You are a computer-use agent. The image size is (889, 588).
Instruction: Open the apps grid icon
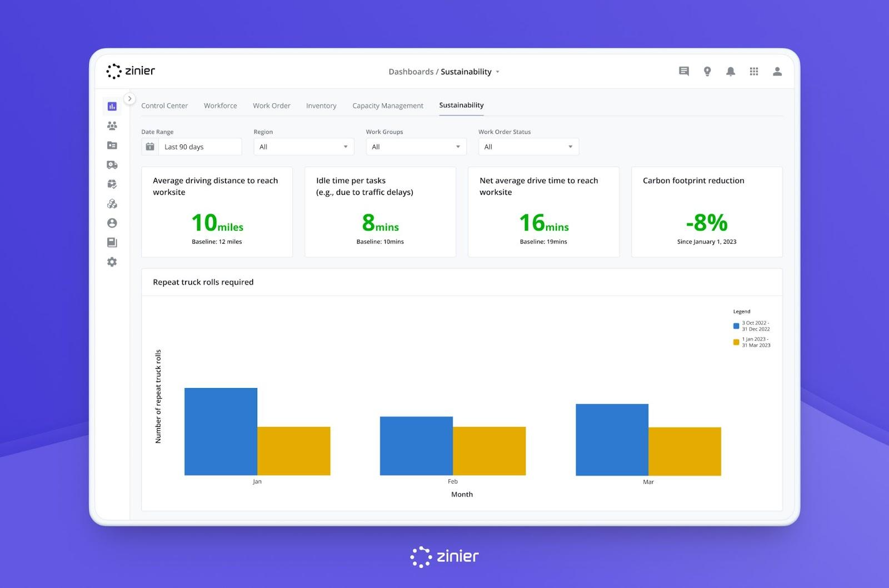click(x=754, y=71)
